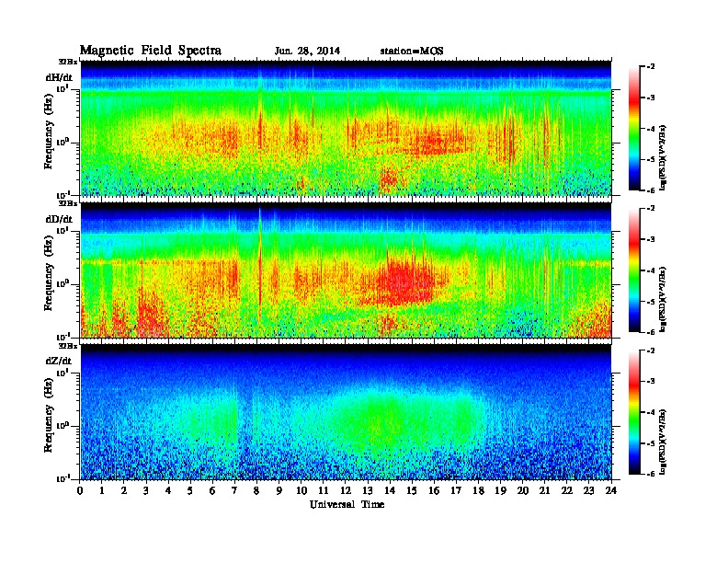Click hour tick "18" on the Universal Time axis

click(479, 491)
